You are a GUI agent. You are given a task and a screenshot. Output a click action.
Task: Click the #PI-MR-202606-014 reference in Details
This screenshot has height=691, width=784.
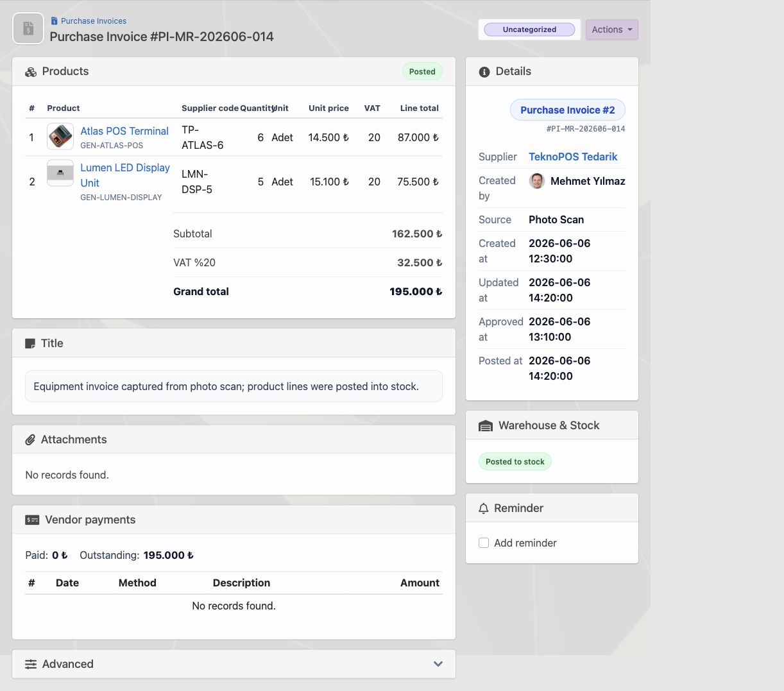click(x=586, y=129)
